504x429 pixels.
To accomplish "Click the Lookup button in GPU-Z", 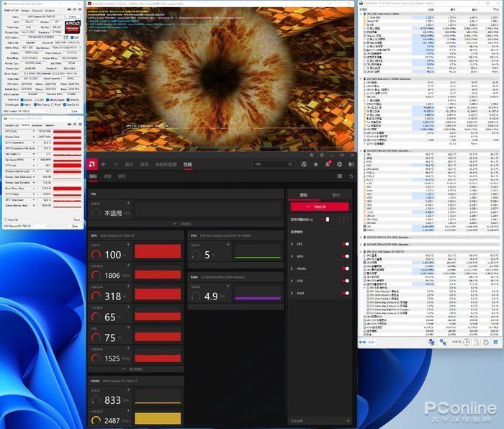I will pyautogui.click(x=73, y=17).
